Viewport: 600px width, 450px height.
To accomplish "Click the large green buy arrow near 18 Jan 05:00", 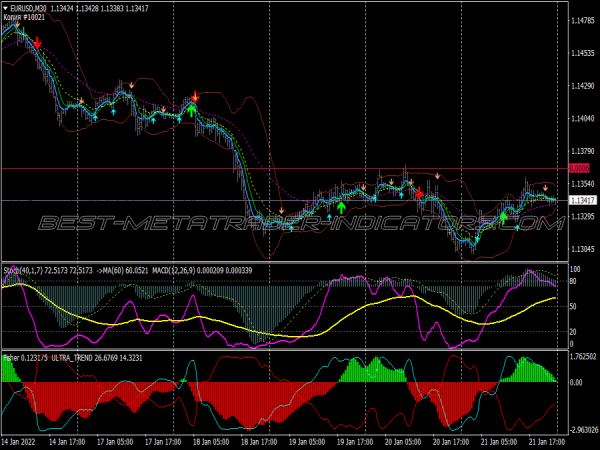I will coord(192,111).
